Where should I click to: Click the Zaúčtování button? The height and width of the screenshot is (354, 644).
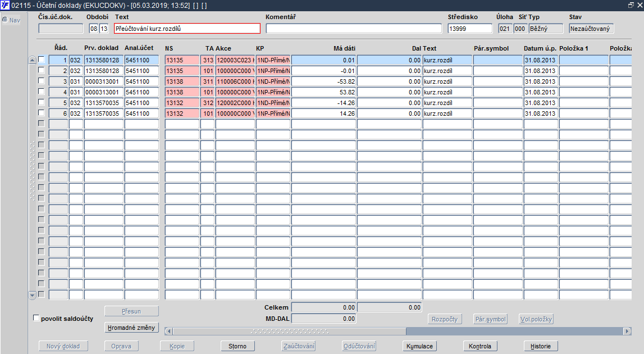coord(299,346)
